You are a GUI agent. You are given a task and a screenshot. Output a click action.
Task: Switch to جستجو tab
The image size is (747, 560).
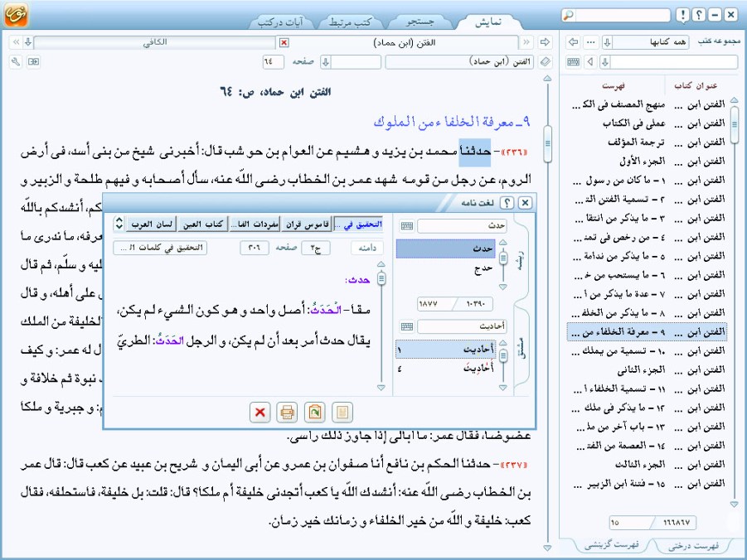(x=420, y=22)
